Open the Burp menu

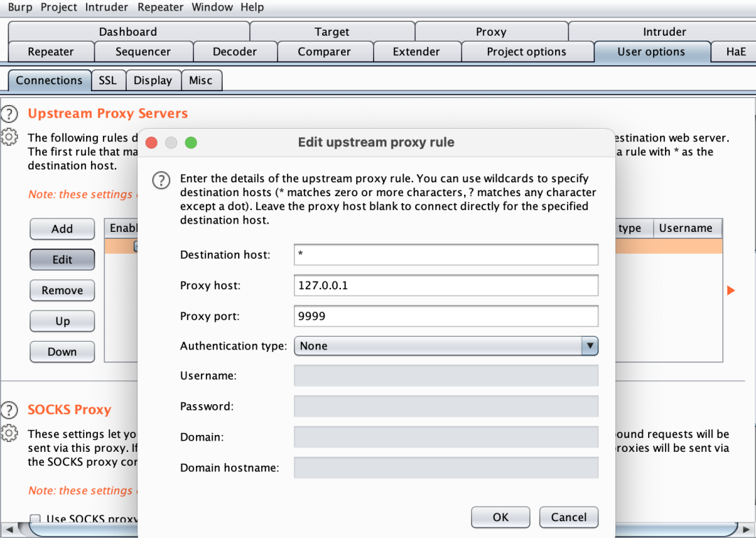[20, 7]
